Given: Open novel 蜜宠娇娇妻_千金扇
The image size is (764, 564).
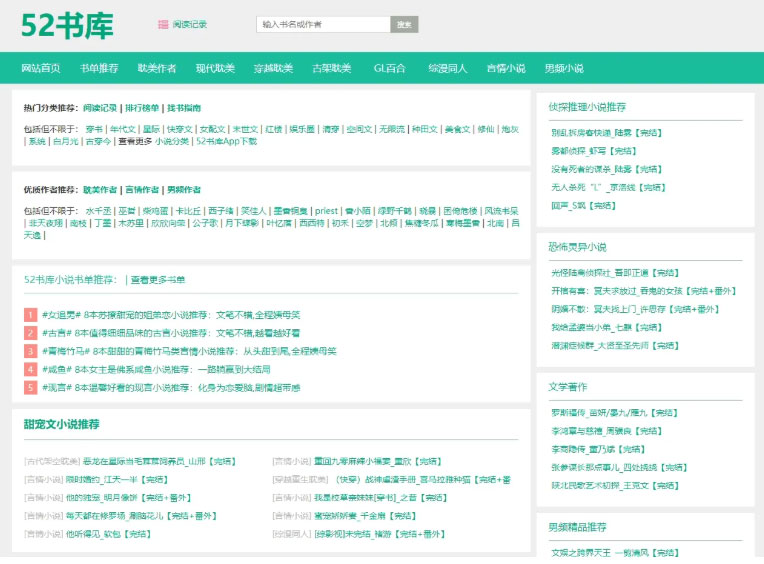Looking at the screenshot, I should click(365, 516).
